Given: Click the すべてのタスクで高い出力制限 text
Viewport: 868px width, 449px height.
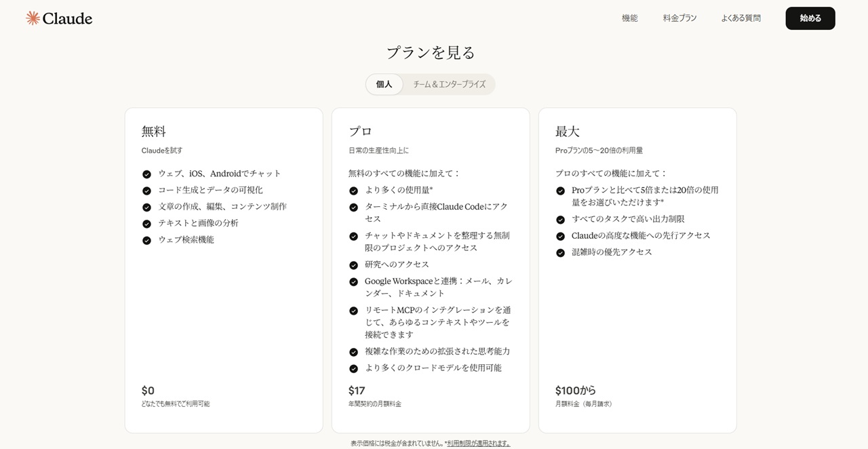Looking at the screenshot, I should pos(628,219).
